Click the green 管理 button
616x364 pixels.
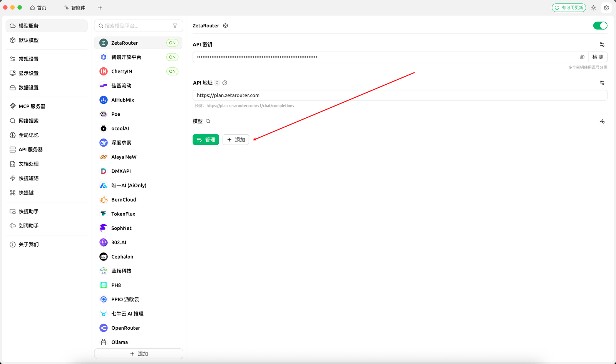(x=206, y=140)
